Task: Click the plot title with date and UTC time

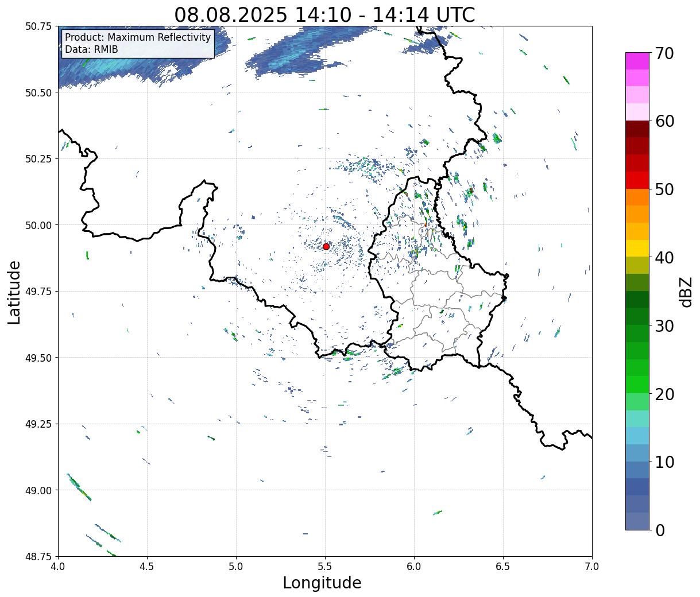Action: click(x=324, y=14)
